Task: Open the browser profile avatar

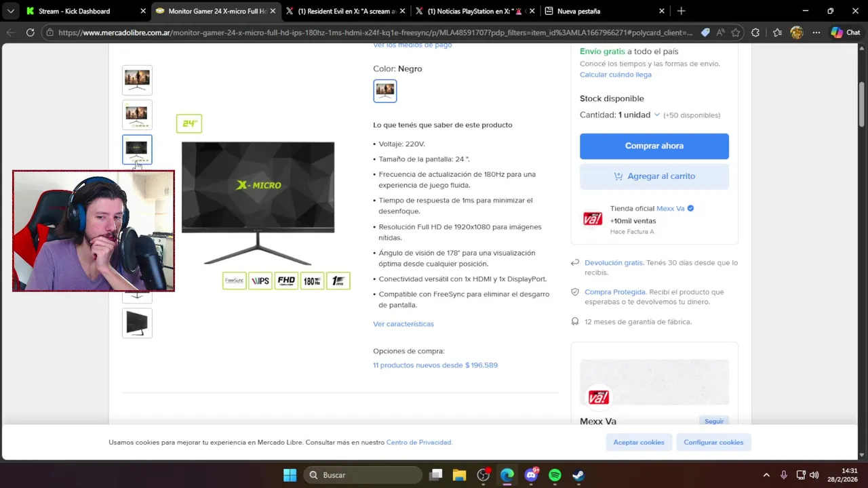Action: (x=797, y=33)
